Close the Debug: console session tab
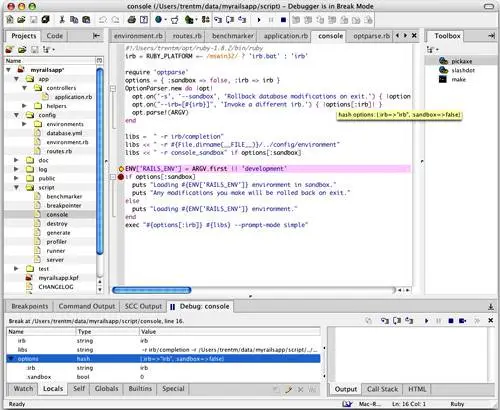This screenshot has height=410, width=500. 490,321
